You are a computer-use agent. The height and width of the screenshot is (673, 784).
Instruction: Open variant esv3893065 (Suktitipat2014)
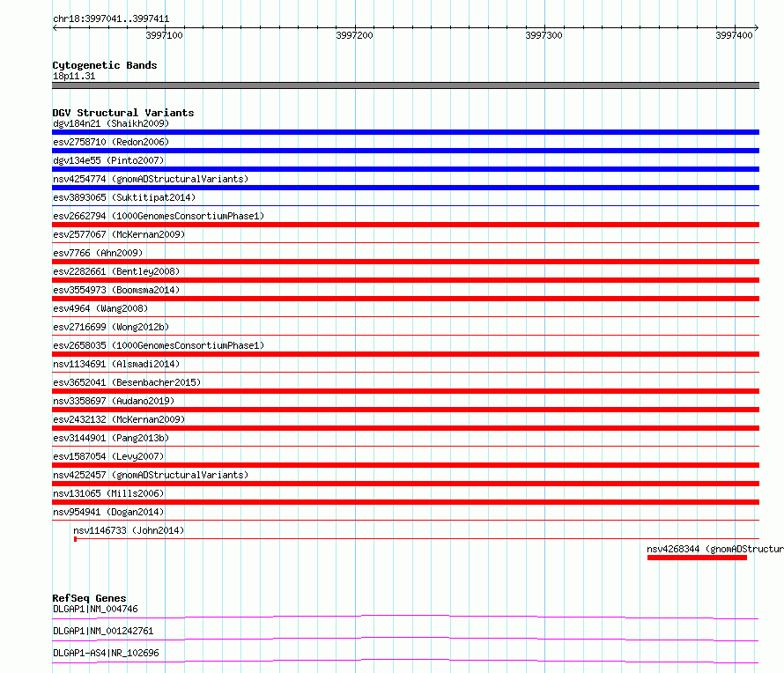click(x=124, y=197)
